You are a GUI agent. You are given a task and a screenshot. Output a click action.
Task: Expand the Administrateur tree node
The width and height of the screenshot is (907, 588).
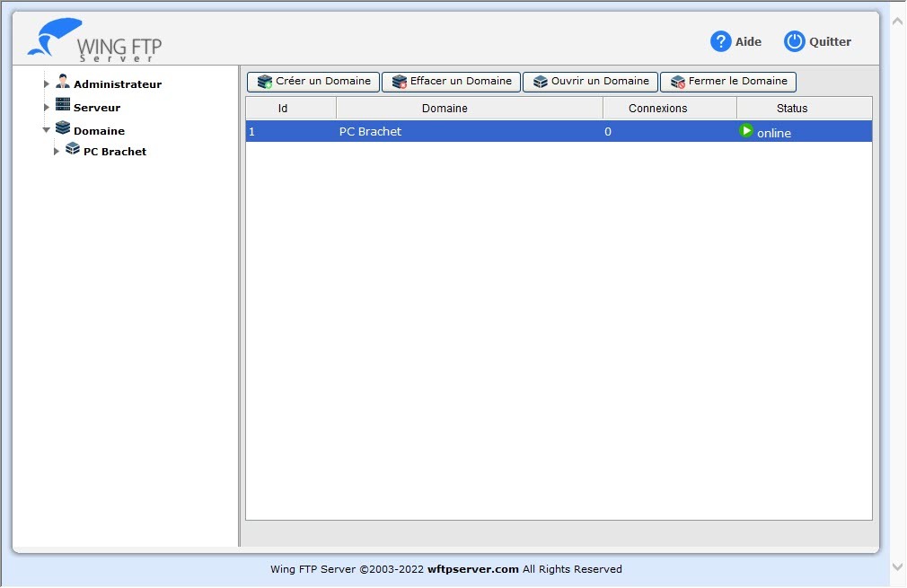coord(47,83)
